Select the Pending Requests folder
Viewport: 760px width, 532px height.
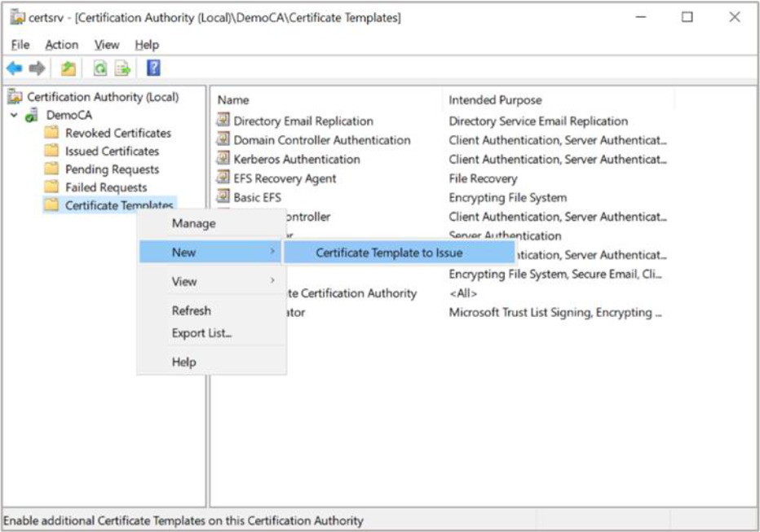(112, 169)
